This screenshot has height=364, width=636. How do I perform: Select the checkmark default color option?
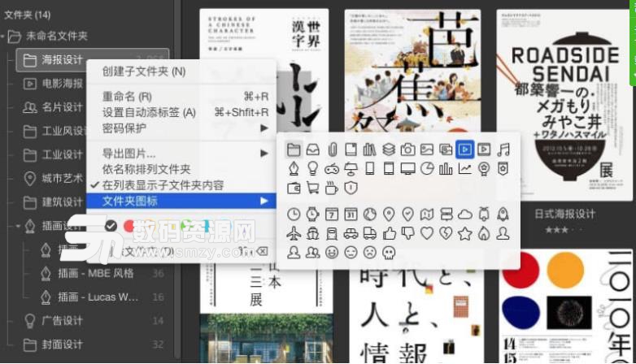coord(111,226)
